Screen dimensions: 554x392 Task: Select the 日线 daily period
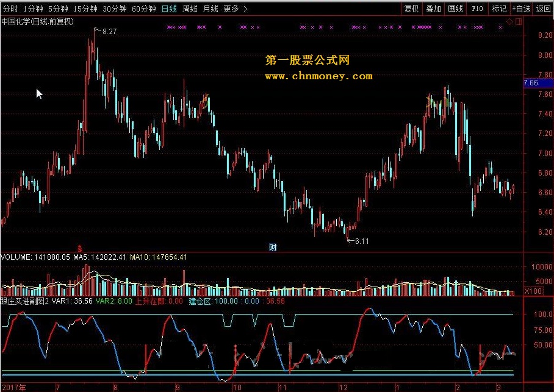pyautogui.click(x=169, y=9)
